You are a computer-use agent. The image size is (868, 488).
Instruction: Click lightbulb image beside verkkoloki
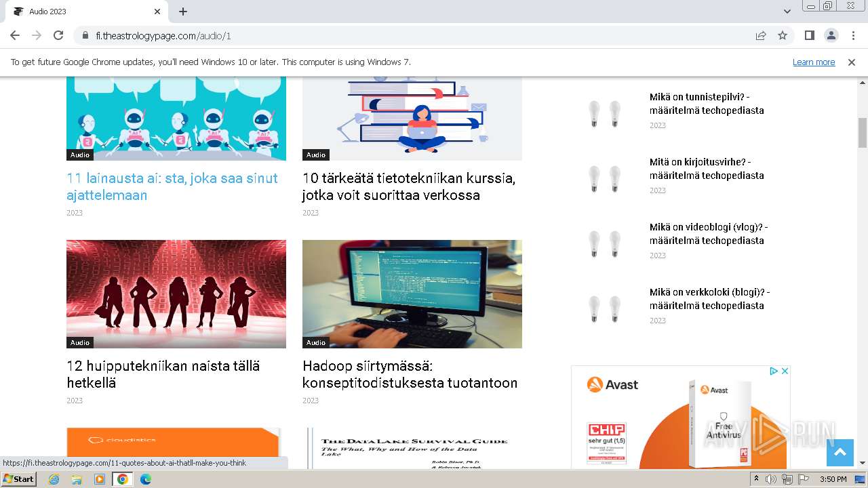[604, 309]
